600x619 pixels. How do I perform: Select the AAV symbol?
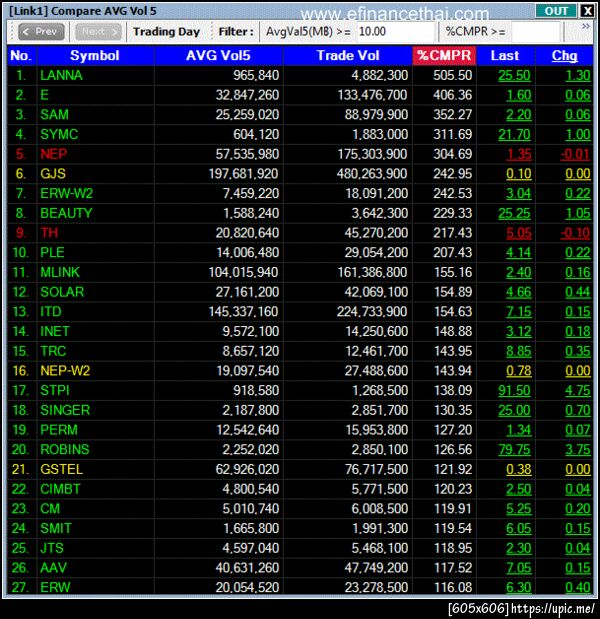click(53, 568)
